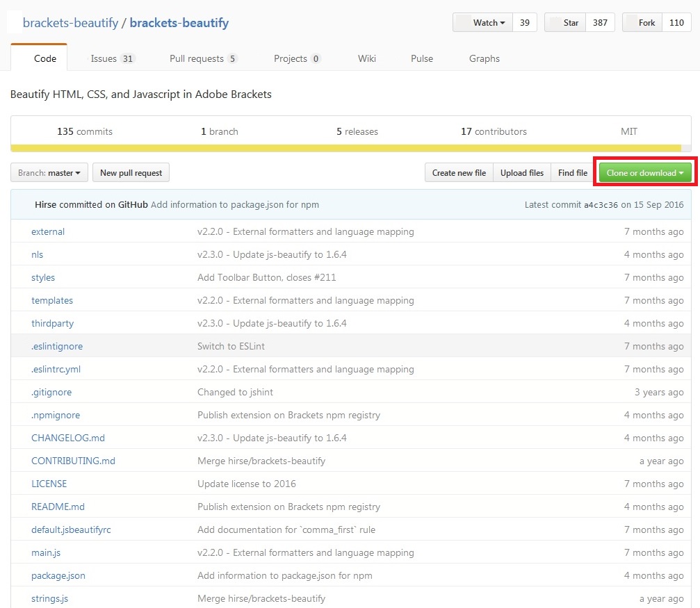Open the .eslintignore file
Viewport: 700px width, 608px height.
[57, 347]
